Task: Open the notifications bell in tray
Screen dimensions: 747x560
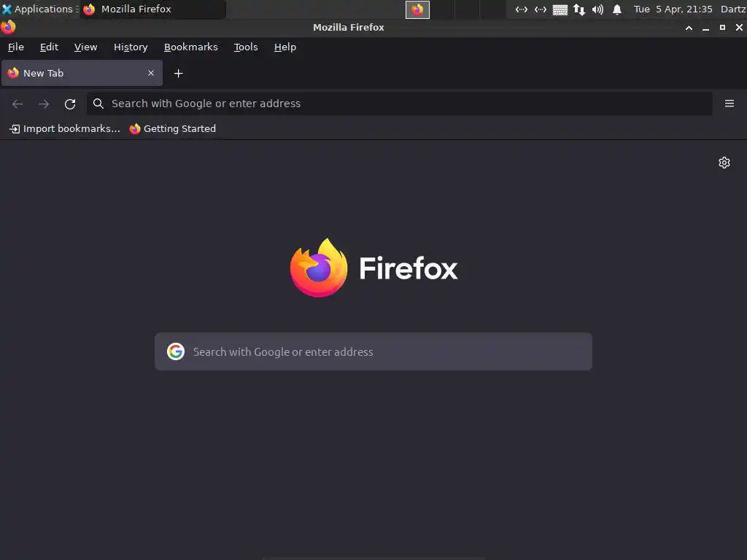Action: tap(617, 9)
